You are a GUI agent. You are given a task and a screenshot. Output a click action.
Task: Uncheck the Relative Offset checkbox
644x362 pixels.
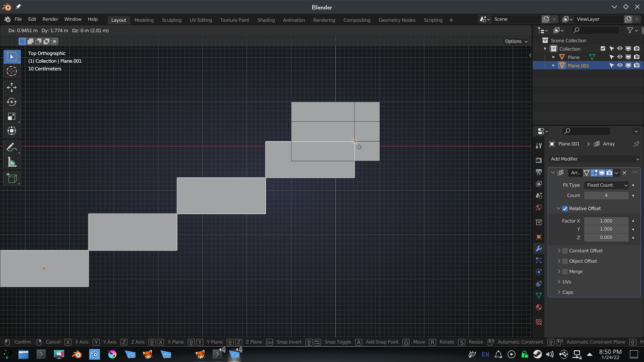coord(566,208)
